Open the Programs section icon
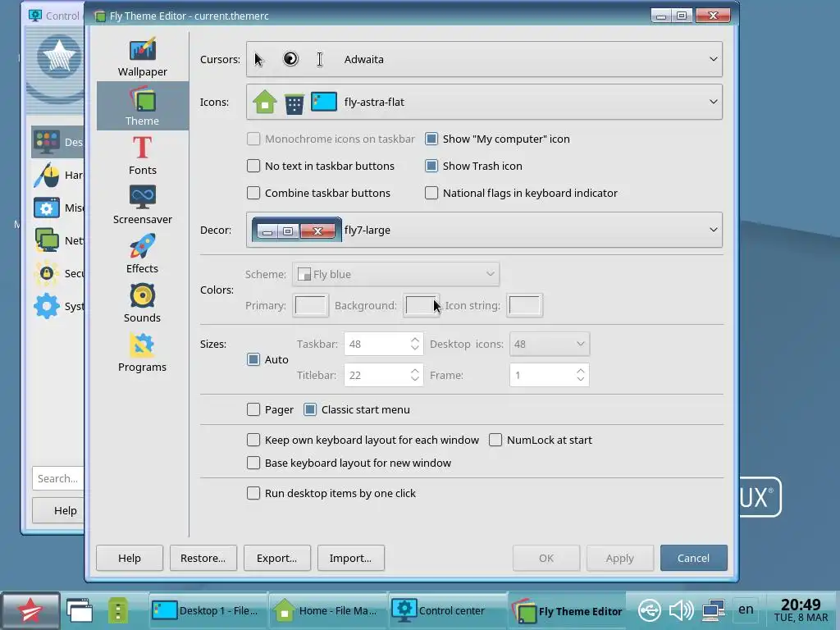The width and height of the screenshot is (840, 630). pyautogui.click(x=143, y=345)
